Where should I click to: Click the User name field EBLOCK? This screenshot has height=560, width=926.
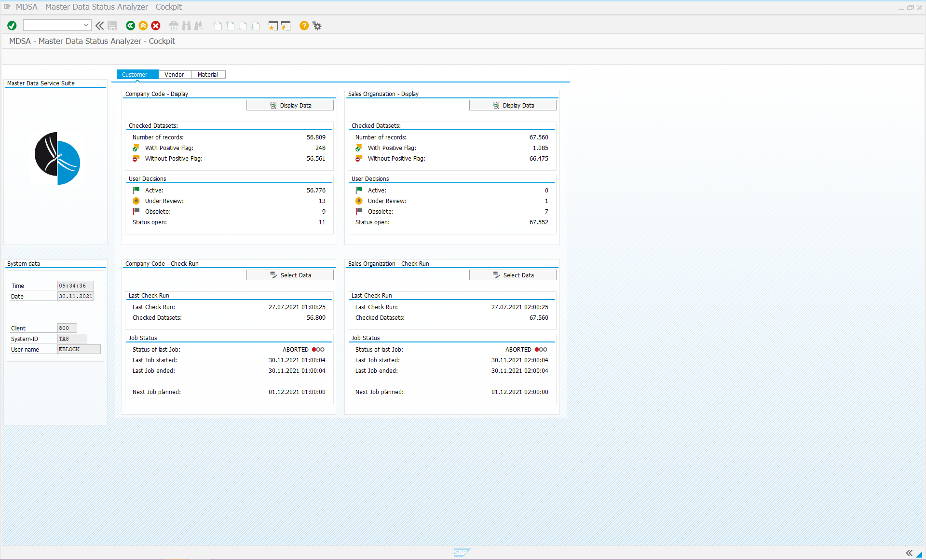(79, 349)
